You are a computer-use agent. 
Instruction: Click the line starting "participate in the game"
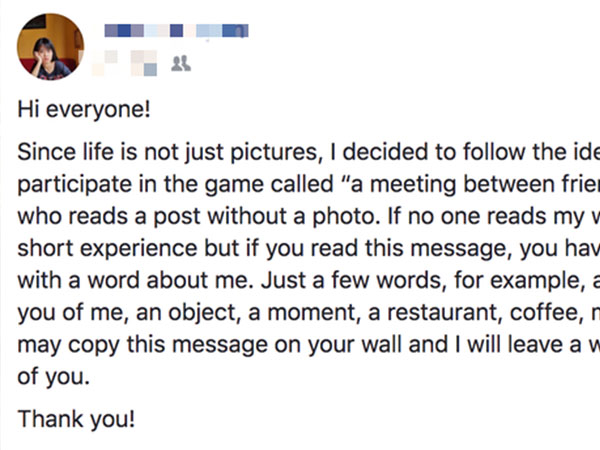click(x=308, y=184)
